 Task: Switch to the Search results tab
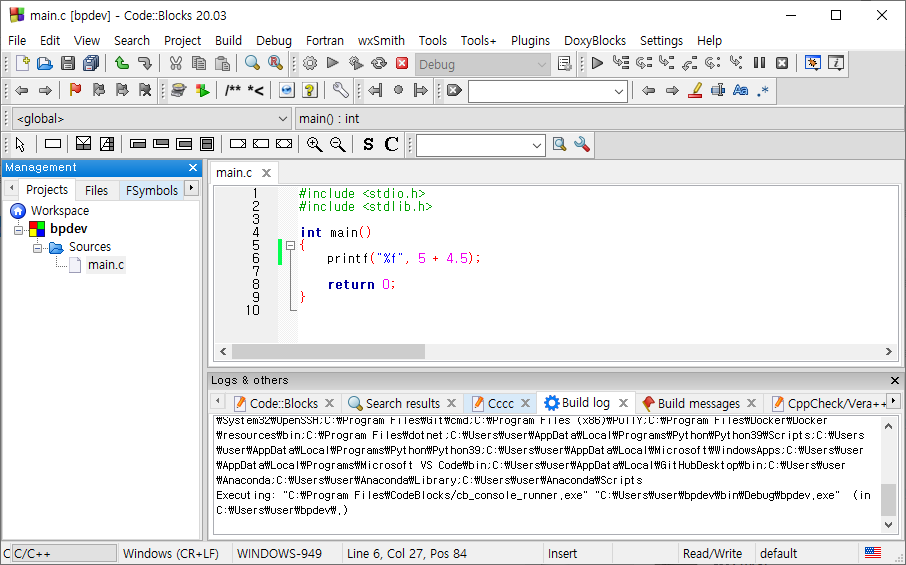(x=402, y=403)
